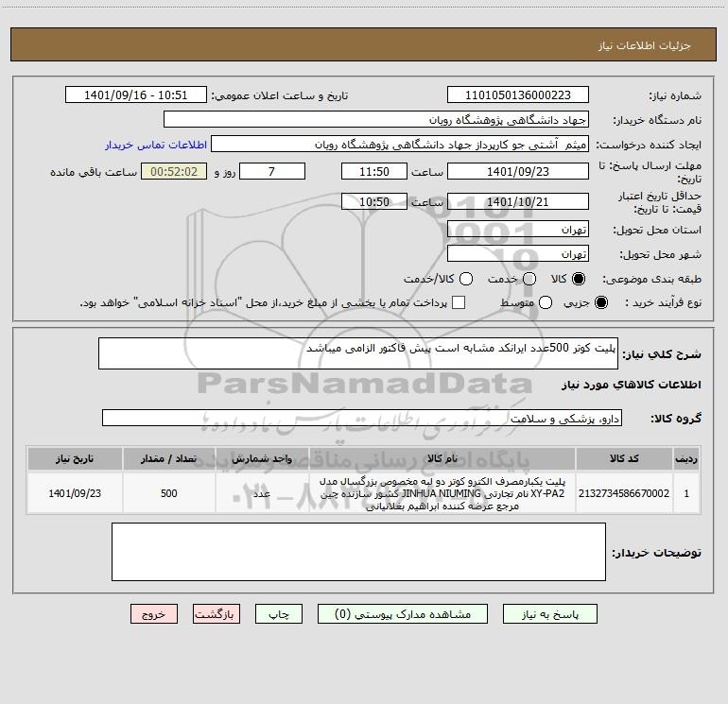Click the شرح کلی نیاز description box
The height and width of the screenshot is (704, 728).
358,353
